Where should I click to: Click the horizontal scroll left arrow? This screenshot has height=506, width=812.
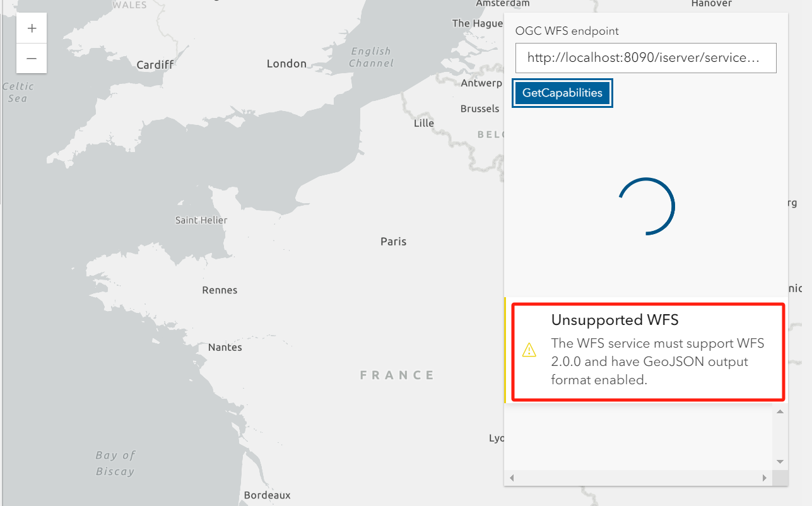pyautogui.click(x=512, y=478)
